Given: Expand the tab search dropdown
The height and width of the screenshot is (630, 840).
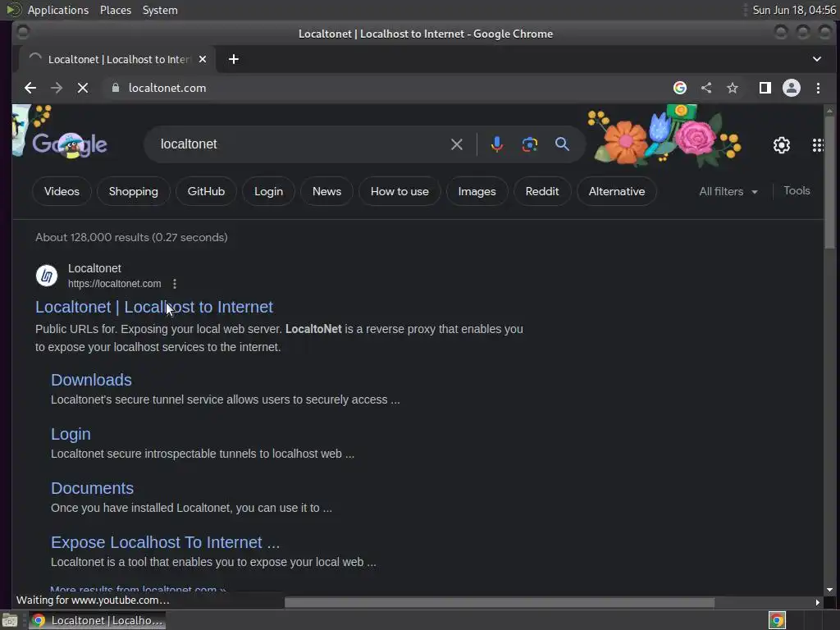Looking at the screenshot, I should coord(817,59).
